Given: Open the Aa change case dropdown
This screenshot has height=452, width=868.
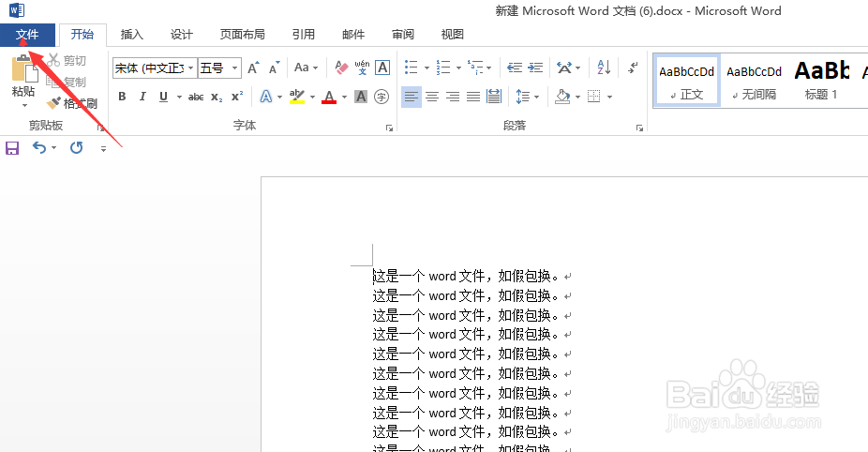Looking at the screenshot, I should pyautogui.click(x=307, y=68).
